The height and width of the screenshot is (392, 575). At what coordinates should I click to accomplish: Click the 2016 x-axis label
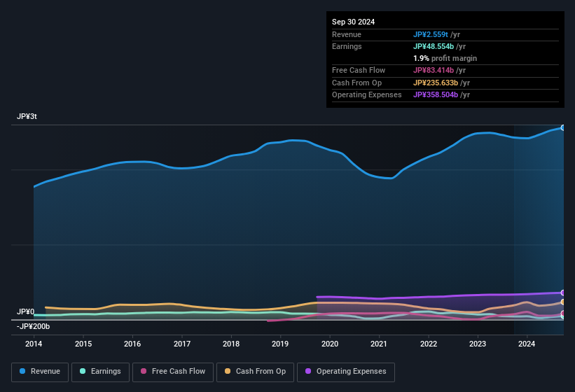(x=132, y=344)
